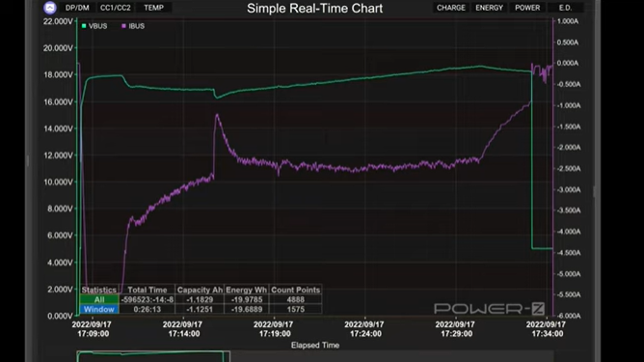
Task: Click the 17:09:00 time axis label
Action: [94, 334]
